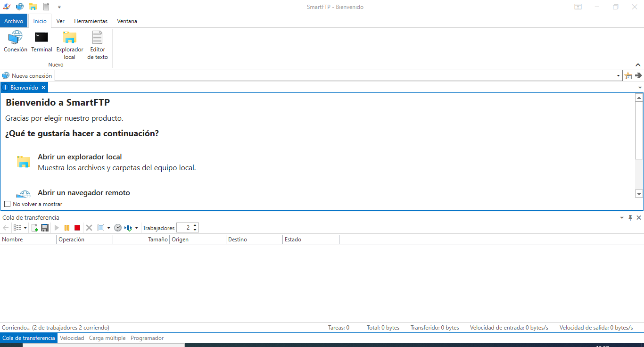This screenshot has height=347, width=644.
Task: Launch a new Terminal from ribbon
Action: [x=41, y=41]
